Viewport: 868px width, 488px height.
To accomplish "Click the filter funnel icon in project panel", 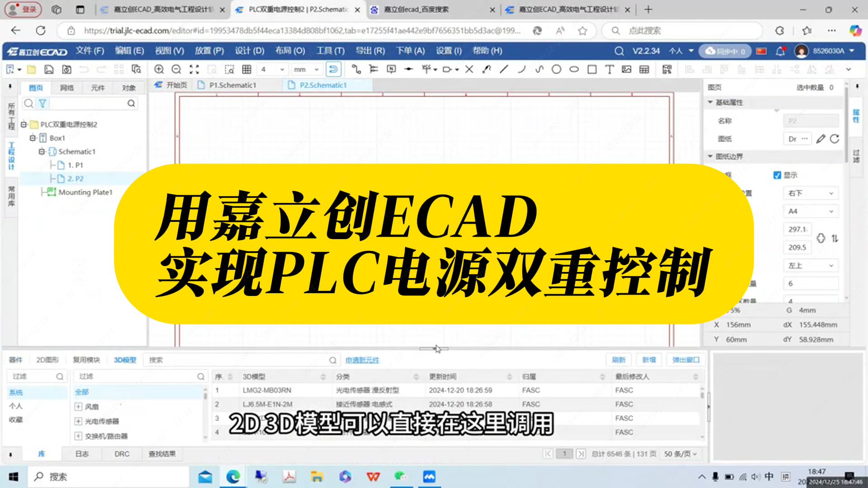I will coord(42,103).
